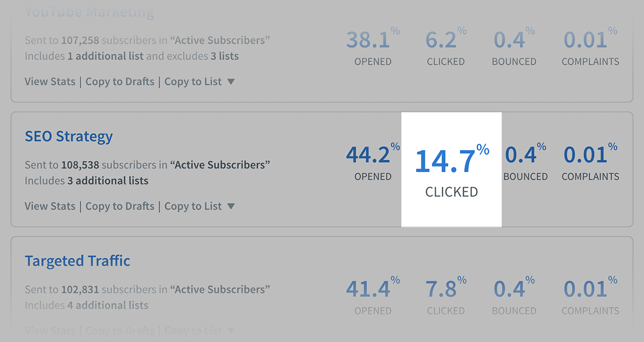View Stats for Targeted Traffic
This screenshot has height=342, width=644.
tap(49, 330)
